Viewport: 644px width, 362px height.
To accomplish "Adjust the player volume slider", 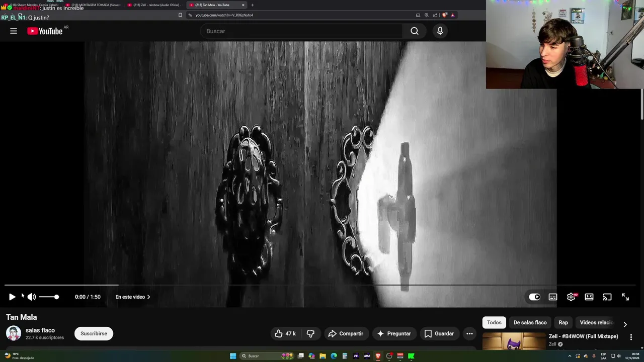I will (x=49, y=297).
